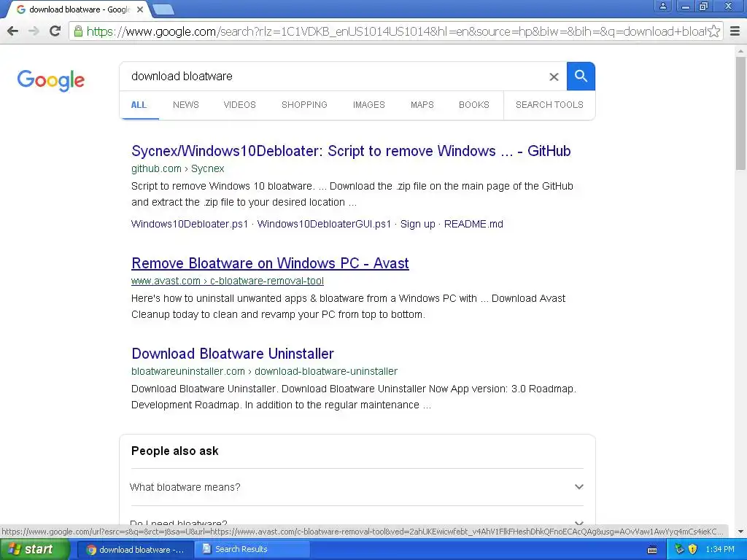Open the Windows10DebloaterGUI.ps1 sitelink
This screenshot has height=560, width=747.
tap(324, 224)
